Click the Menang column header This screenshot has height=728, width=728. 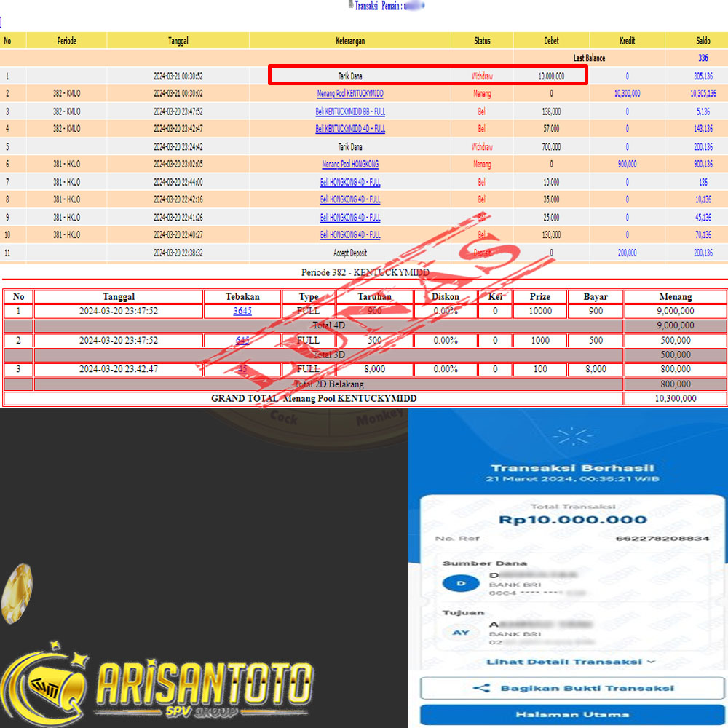[x=675, y=297]
